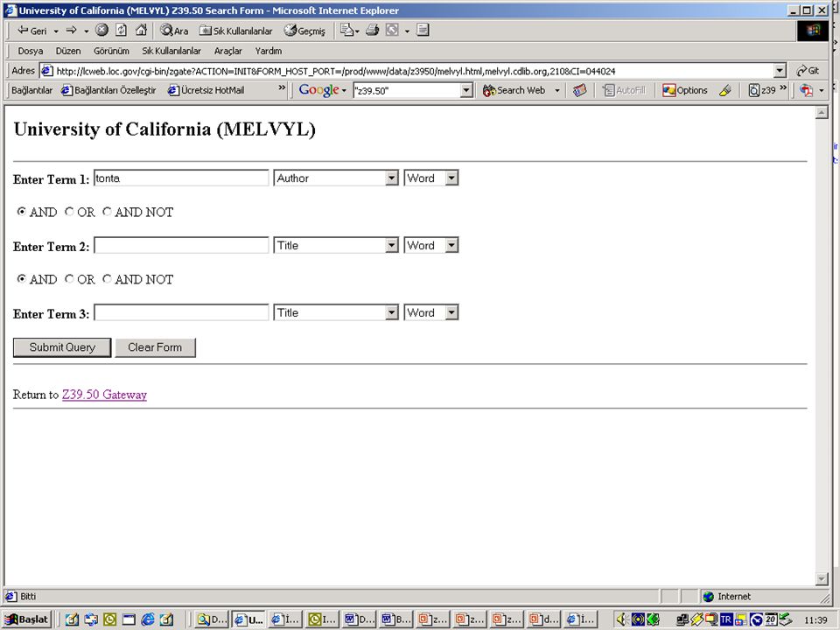Image resolution: width=840 pixels, height=630 pixels.
Task: Click the volume speaker tray icon
Action: 621,619
